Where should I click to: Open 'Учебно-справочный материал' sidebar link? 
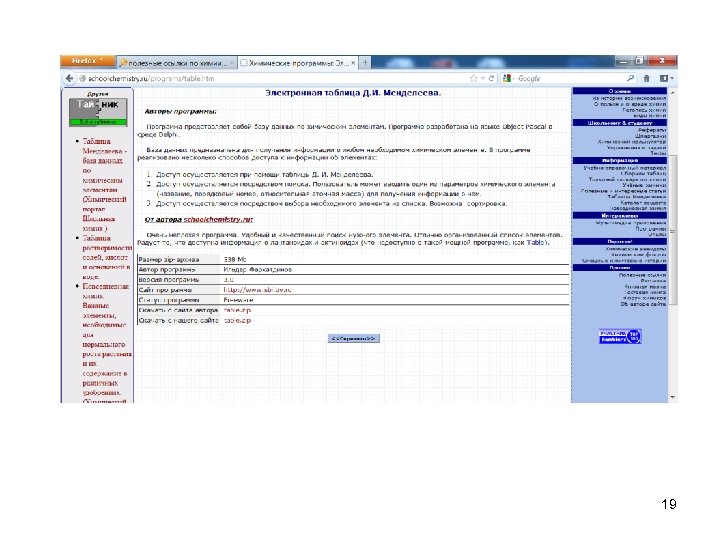click(624, 170)
